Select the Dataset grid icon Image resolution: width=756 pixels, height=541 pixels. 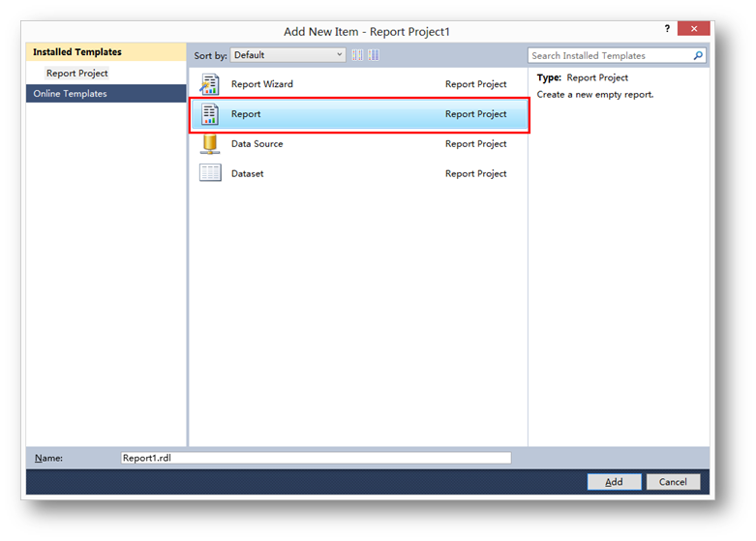point(210,172)
